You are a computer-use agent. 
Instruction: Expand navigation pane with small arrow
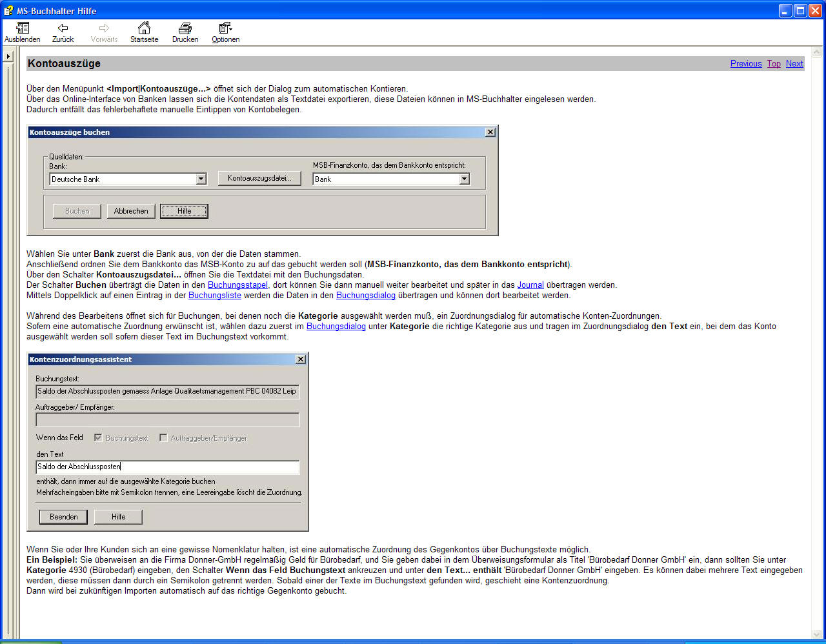click(x=8, y=57)
